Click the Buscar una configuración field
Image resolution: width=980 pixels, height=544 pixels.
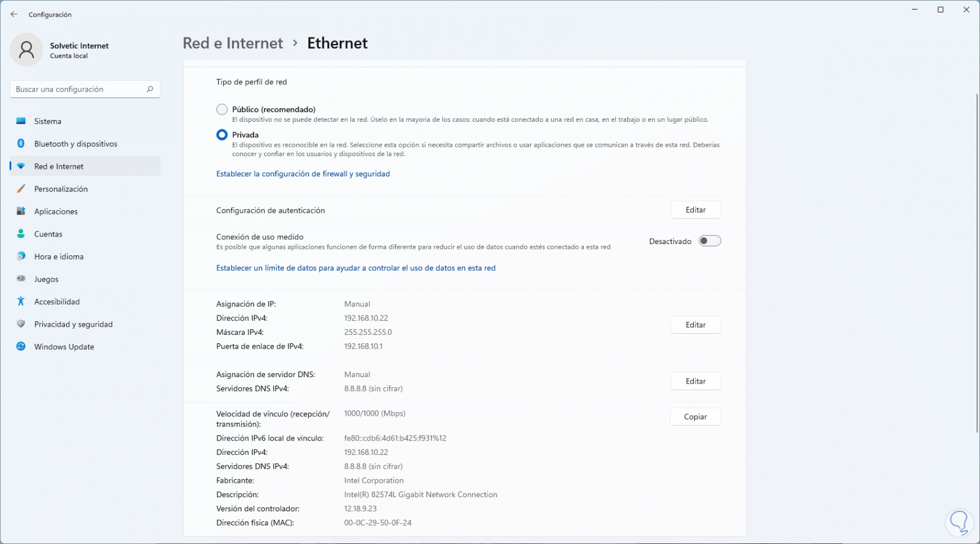pyautogui.click(x=77, y=89)
